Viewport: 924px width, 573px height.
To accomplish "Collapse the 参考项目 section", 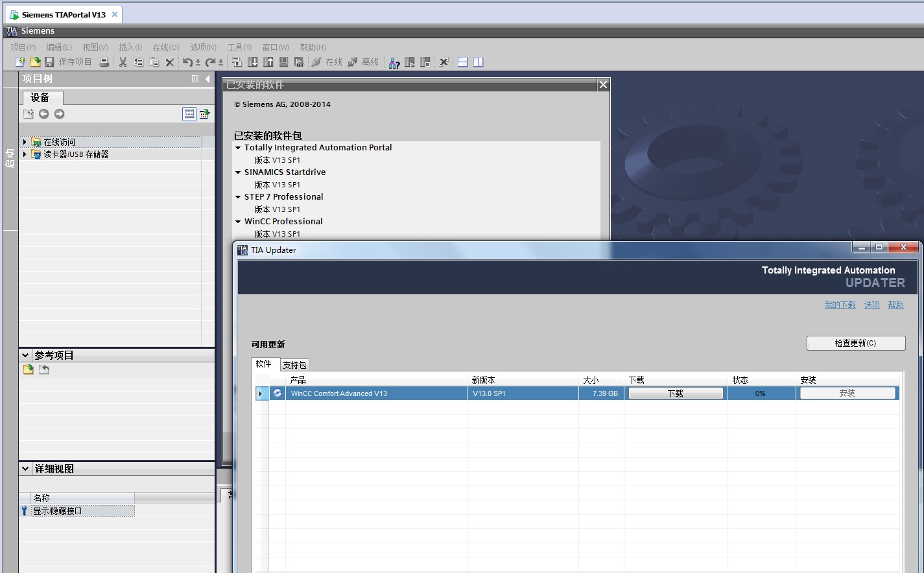I will click(x=25, y=355).
